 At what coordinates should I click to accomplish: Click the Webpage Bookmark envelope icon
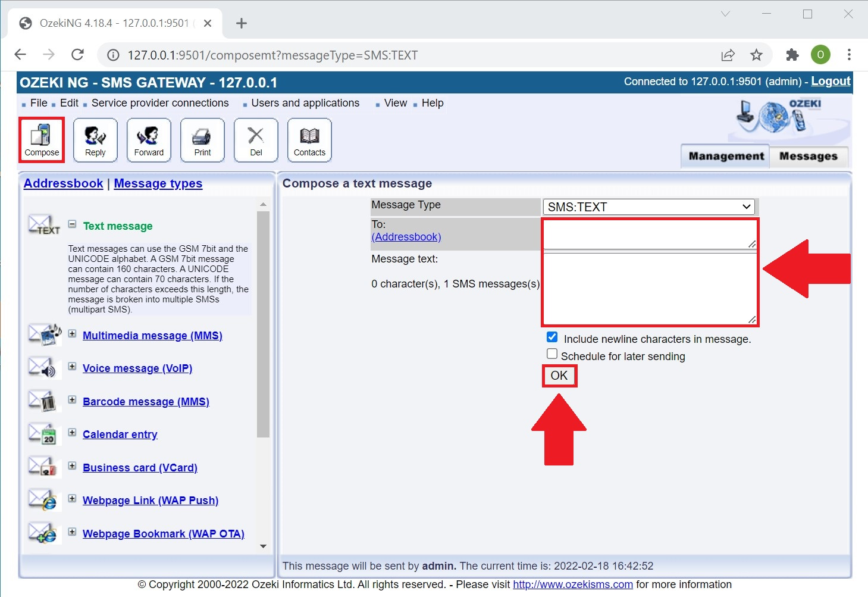tap(42, 533)
